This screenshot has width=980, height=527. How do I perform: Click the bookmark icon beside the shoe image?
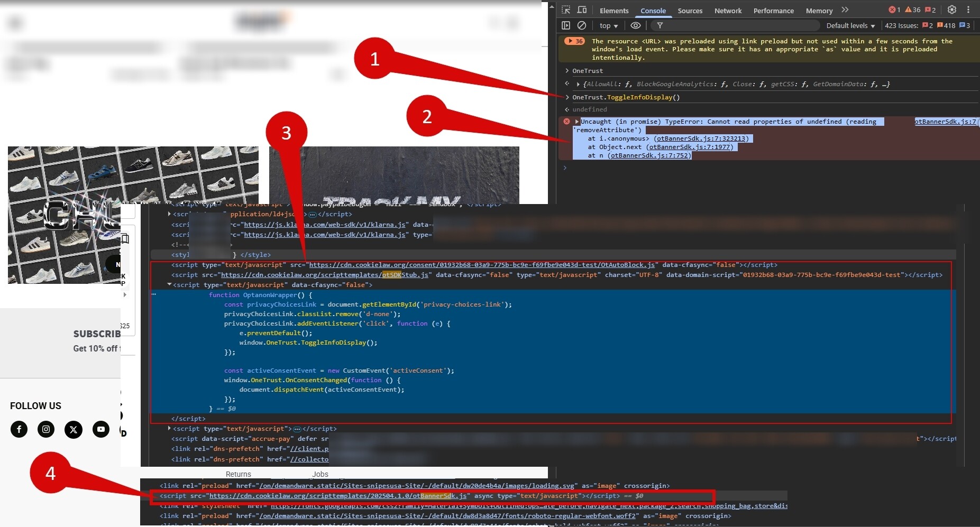125,239
